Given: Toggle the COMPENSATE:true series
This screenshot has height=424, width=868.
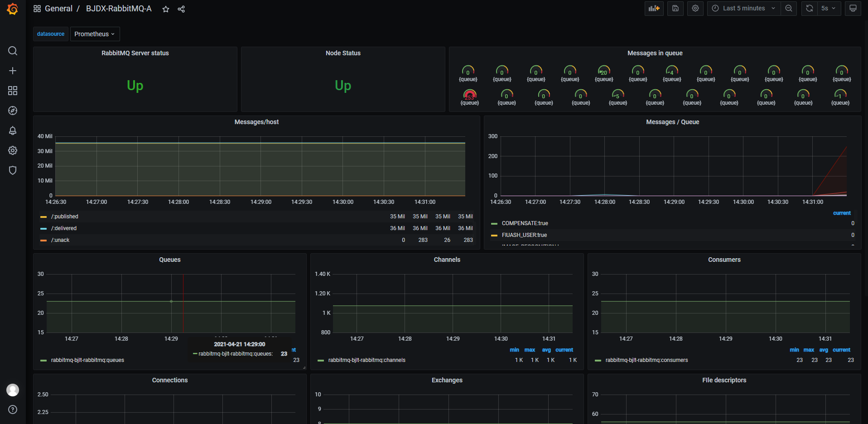Looking at the screenshot, I should 525,223.
